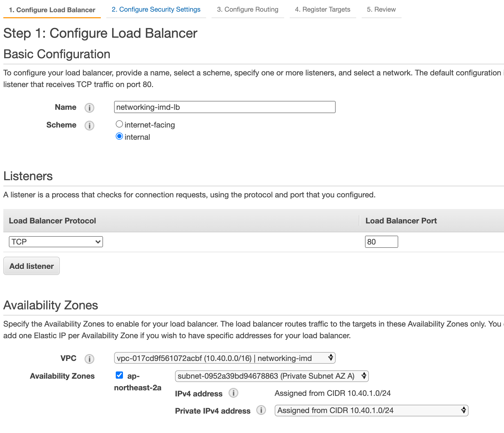Open the Private IPv4 address assignment dropdown
The width and height of the screenshot is (504, 433).
(371, 410)
